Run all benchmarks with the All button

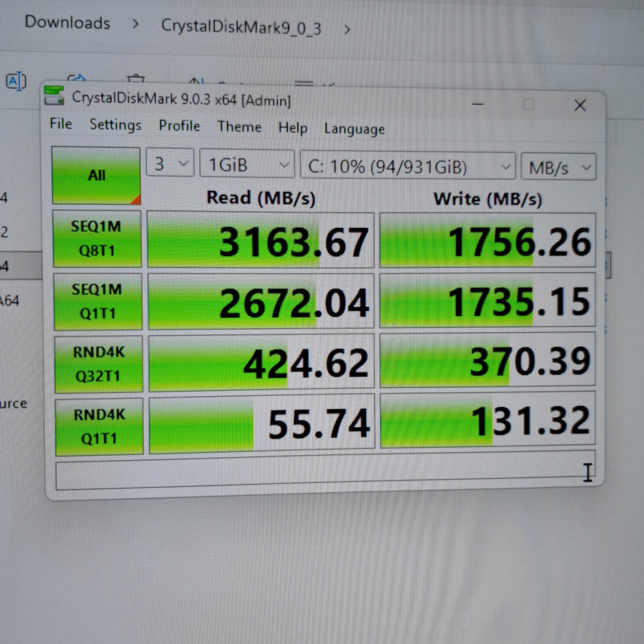coord(96,176)
